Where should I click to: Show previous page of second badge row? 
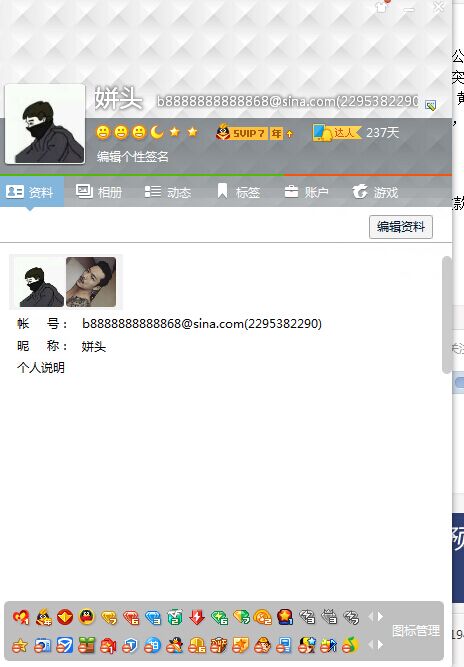370,645
